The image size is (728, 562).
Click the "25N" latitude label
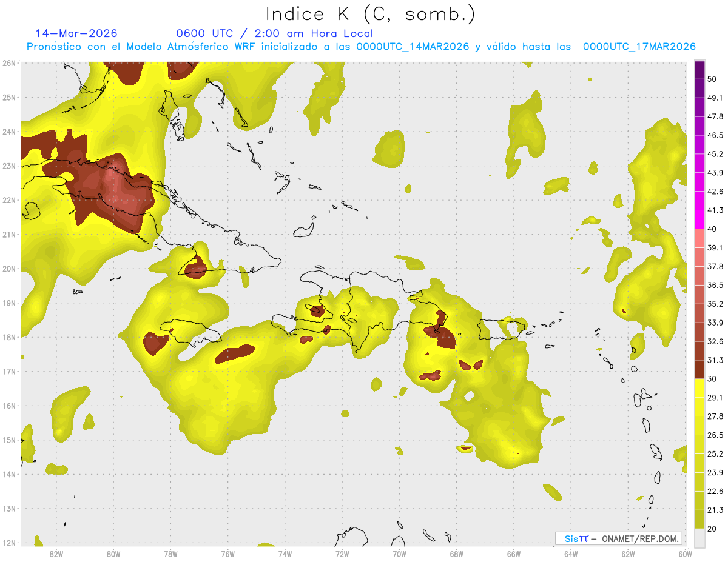click(9, 97)
